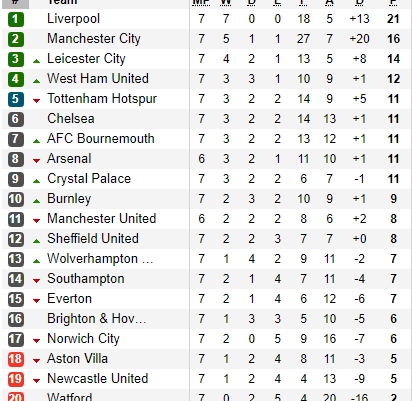The height and width of the screenshot is (401, 412).
Task: Click the red rank 19 badge
Action: [x=16, y=379]
